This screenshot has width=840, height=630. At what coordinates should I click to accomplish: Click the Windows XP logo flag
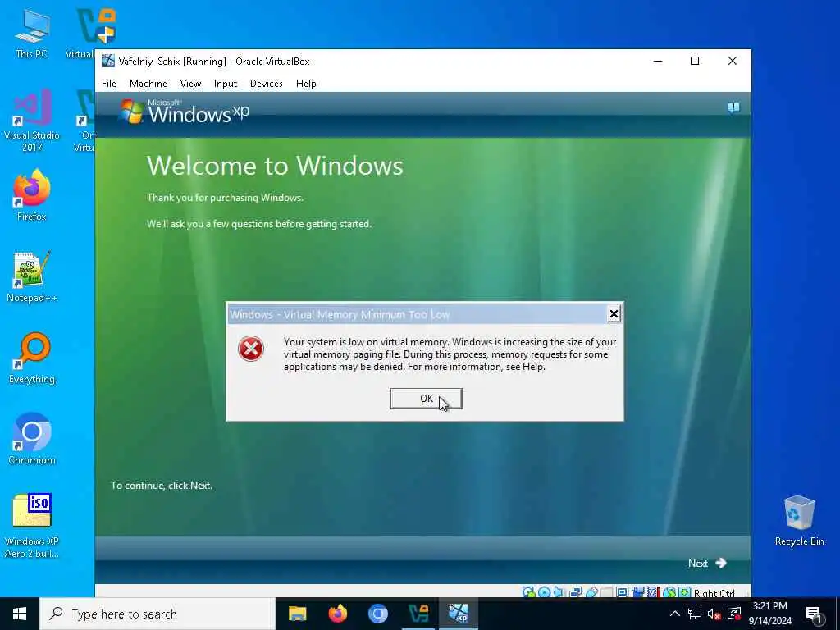131,111
